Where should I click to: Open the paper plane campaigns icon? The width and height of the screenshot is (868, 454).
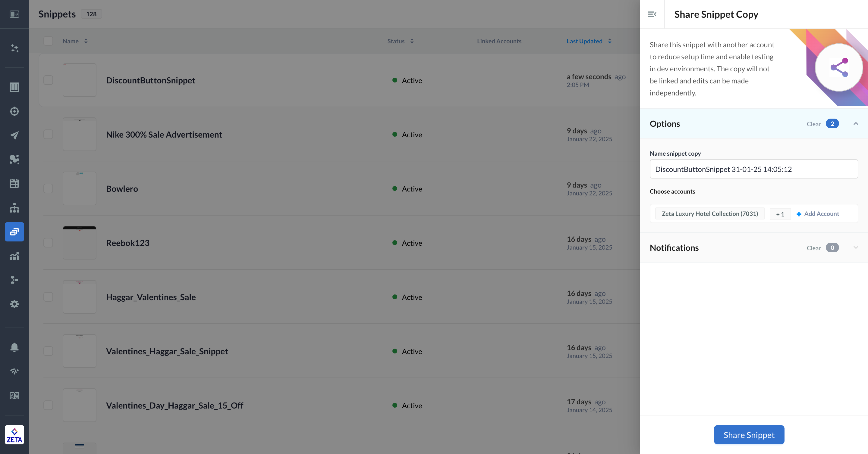(14, 135)
